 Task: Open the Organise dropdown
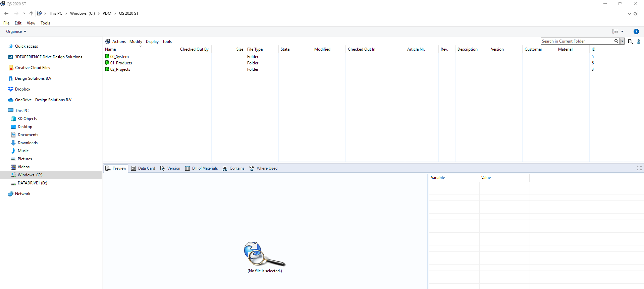coord(16,32)
